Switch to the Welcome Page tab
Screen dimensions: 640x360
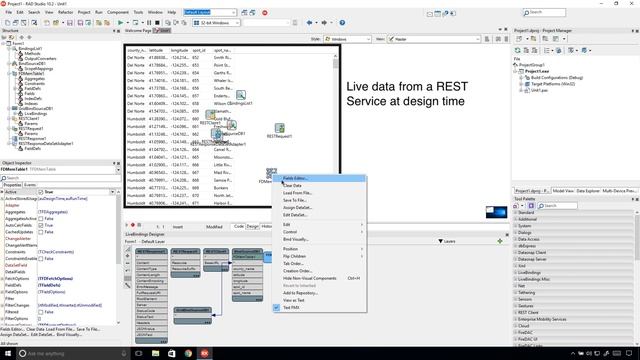pos(138,31)
